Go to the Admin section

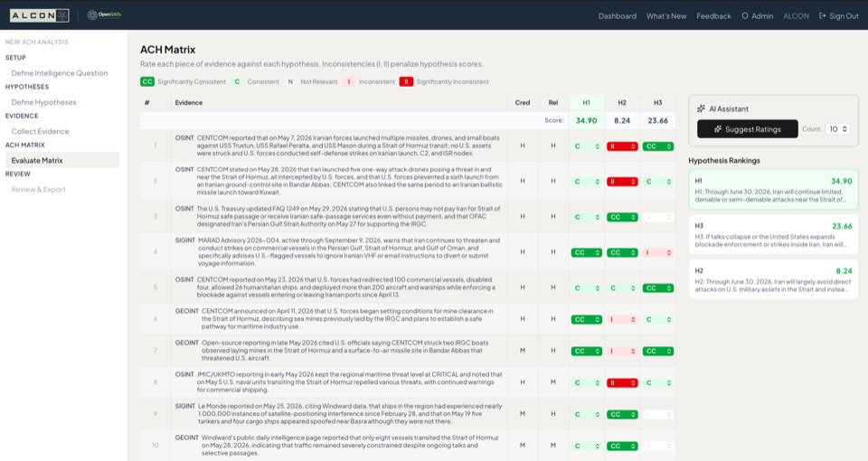coord(757,16)
